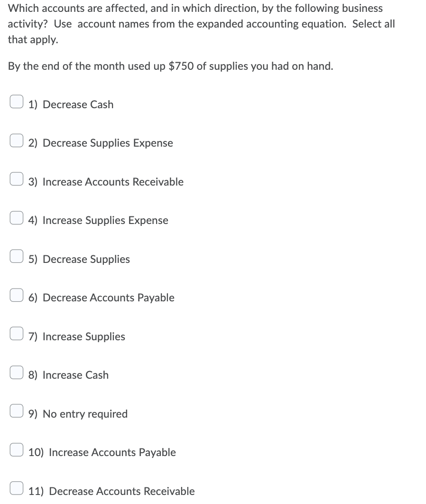Click the "$750 of supplies" sentence
Viewport: 426px width, 504px height.
click(170, 66)
